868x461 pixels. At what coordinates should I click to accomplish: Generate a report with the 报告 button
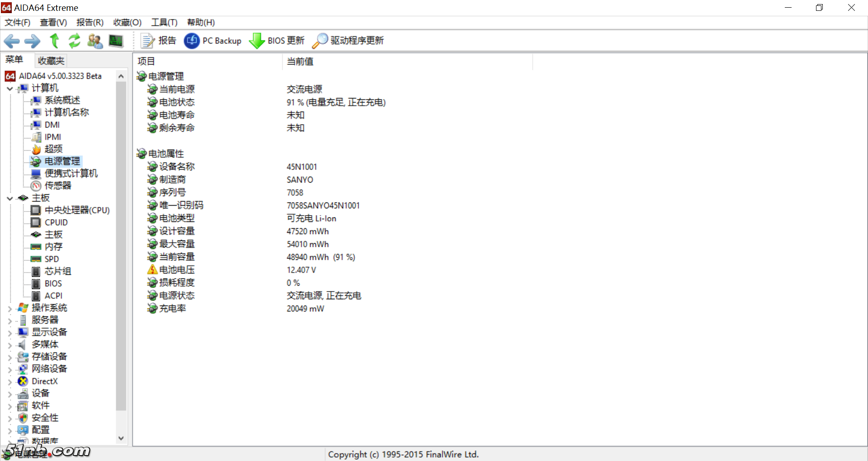158,41
